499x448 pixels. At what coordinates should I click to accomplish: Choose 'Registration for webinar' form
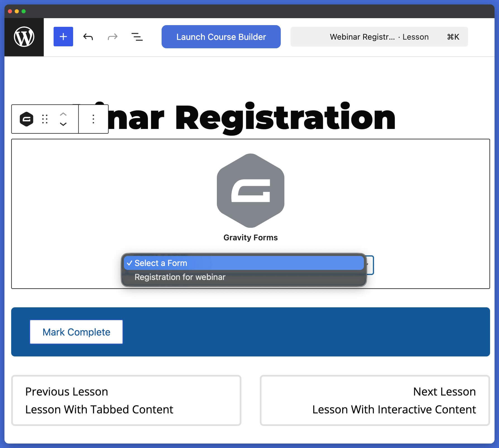(x=244, y=277)
